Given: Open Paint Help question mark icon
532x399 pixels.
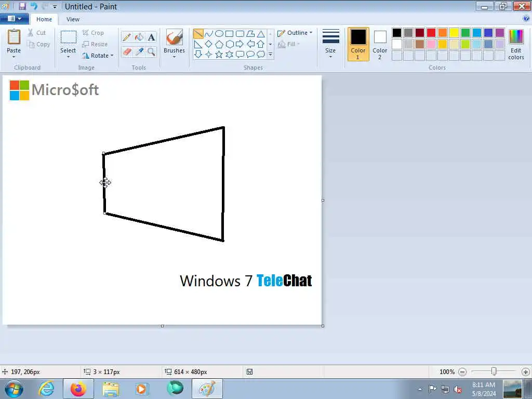Looking at the screenshot, I should (x=526, y=19).
